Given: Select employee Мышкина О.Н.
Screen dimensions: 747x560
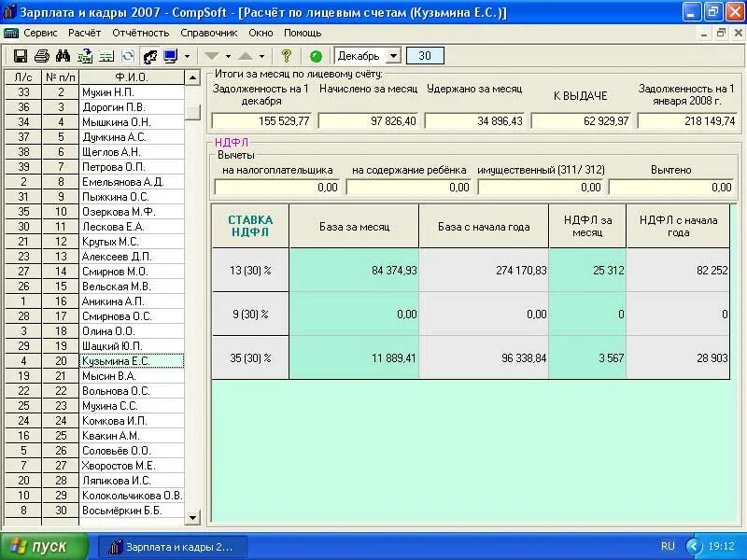Looking at the screenshot, I should (x=132, y=122).
